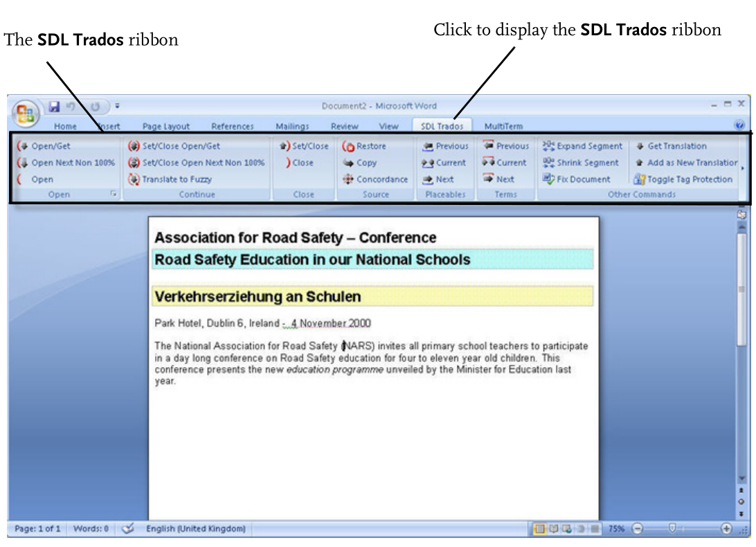Image resolution: width=756 pixels, height=547 pixels.
Task: Click the proofing check icon in status bar
Action: [x=128, y=529]
